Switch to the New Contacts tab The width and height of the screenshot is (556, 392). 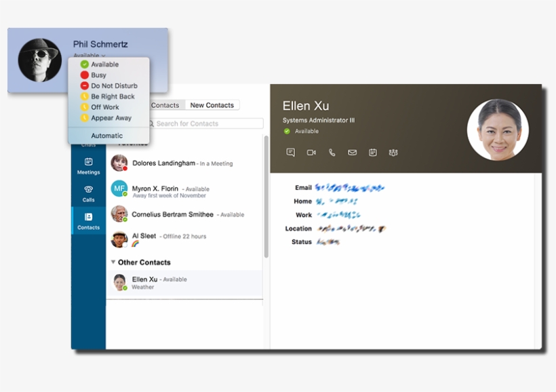pos(212,105)
